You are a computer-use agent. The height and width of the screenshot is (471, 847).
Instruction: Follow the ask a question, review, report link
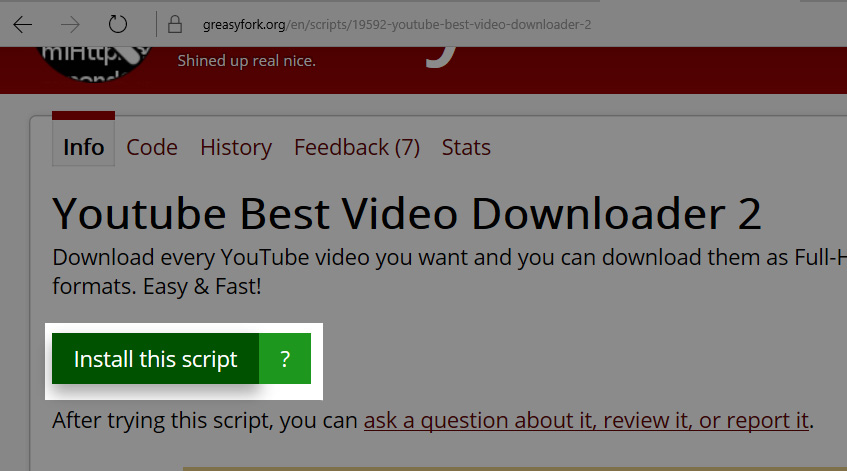[x=587, y=420]
